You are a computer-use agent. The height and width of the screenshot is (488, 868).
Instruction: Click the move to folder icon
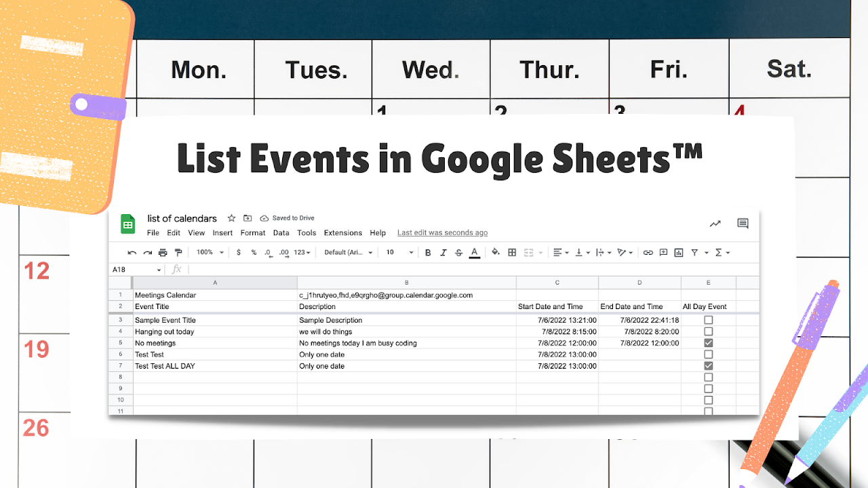248,218
